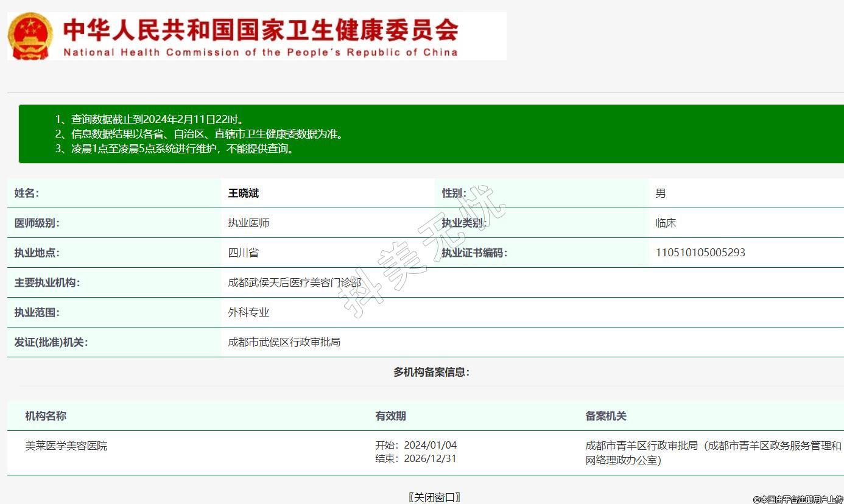Click the national emblem logo icon
This screenshot has height=504, width=844.
pyautogui.click(x=30, y=37)
